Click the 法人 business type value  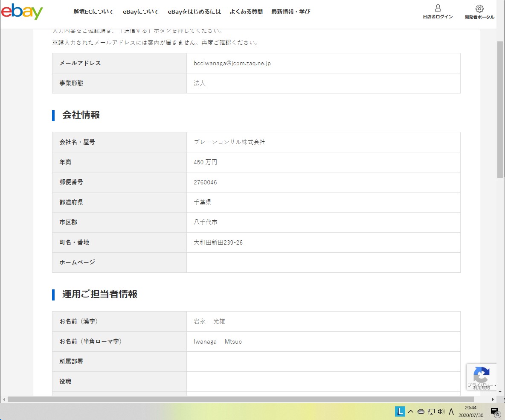200,83
